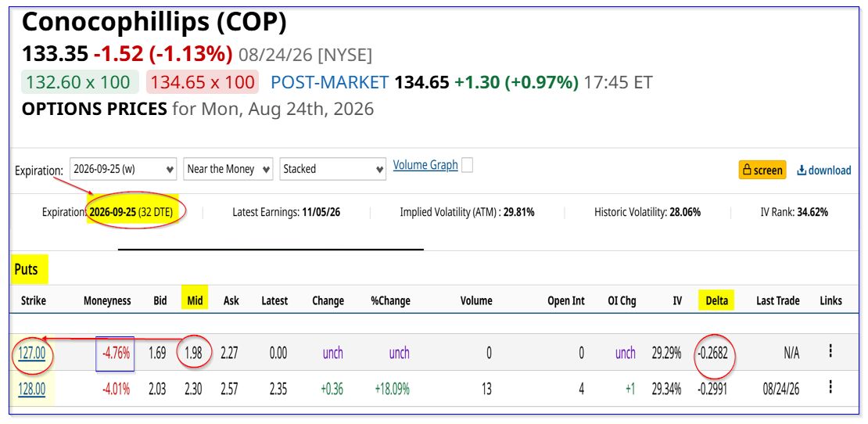The width and height of the screenshot is (868, 424).
Task: Sort by the Volume column header
Action: 476,300
